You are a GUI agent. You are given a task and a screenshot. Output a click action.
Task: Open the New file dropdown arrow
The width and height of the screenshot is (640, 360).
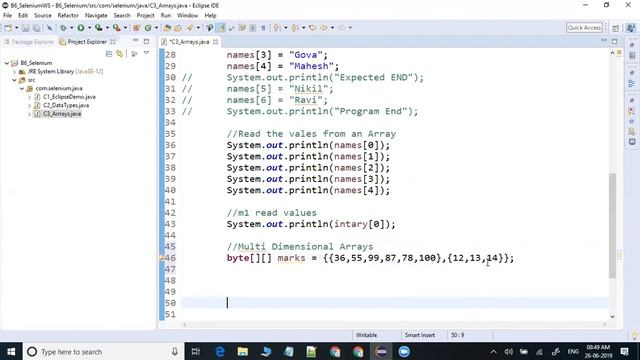tap(16, 28)
